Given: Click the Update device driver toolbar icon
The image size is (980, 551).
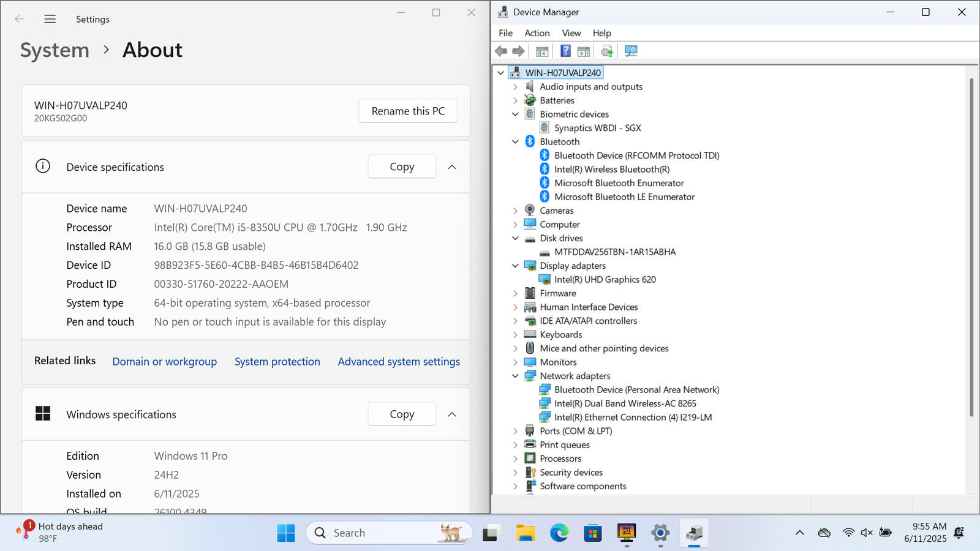Looking at the screenshot, I should [x=606, y=51].
